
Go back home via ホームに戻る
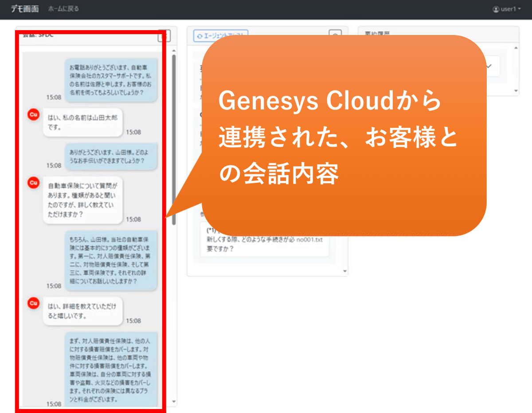coord(63,9)
